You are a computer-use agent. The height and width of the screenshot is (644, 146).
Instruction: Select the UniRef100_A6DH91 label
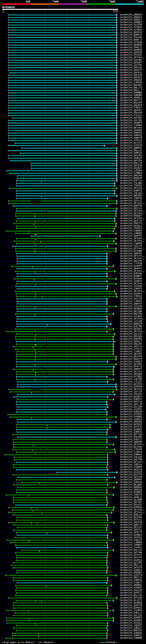pos(131,254)
